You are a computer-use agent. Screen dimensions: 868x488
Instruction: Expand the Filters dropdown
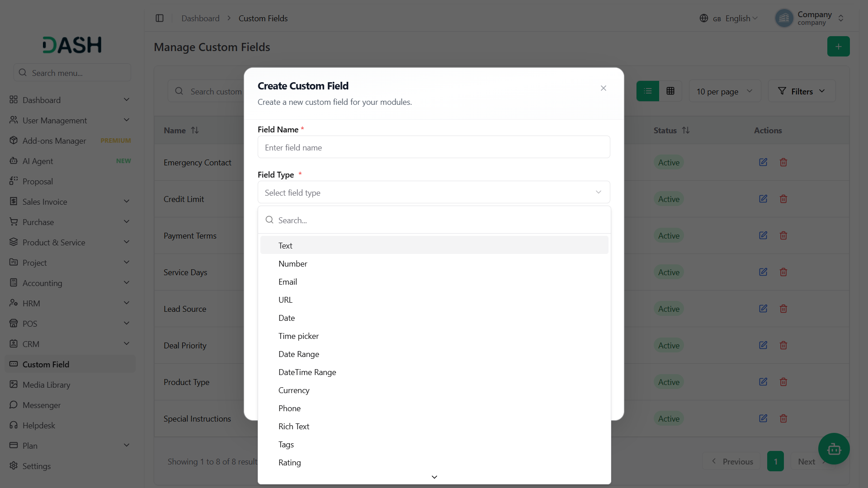click(802, 91)
